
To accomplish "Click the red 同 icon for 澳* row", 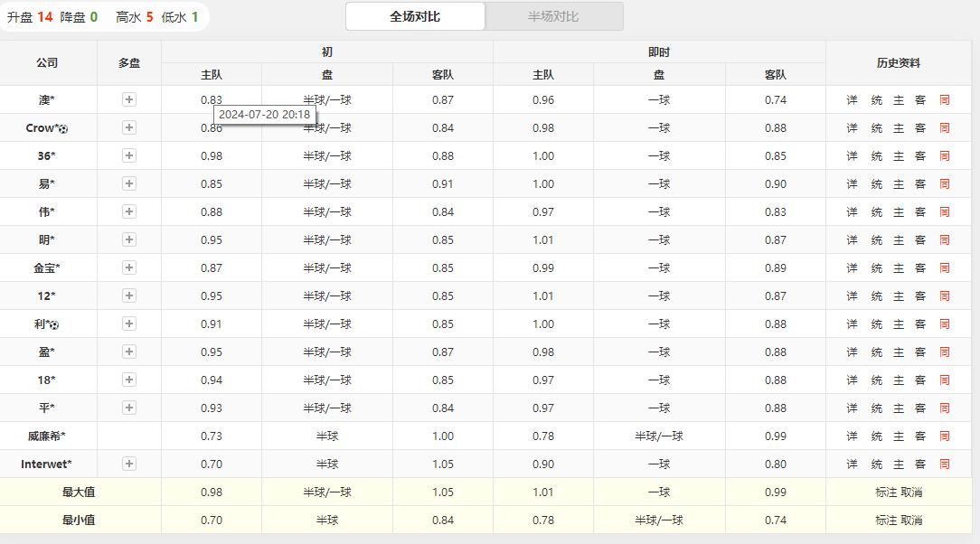I will (x=945, y=100).
